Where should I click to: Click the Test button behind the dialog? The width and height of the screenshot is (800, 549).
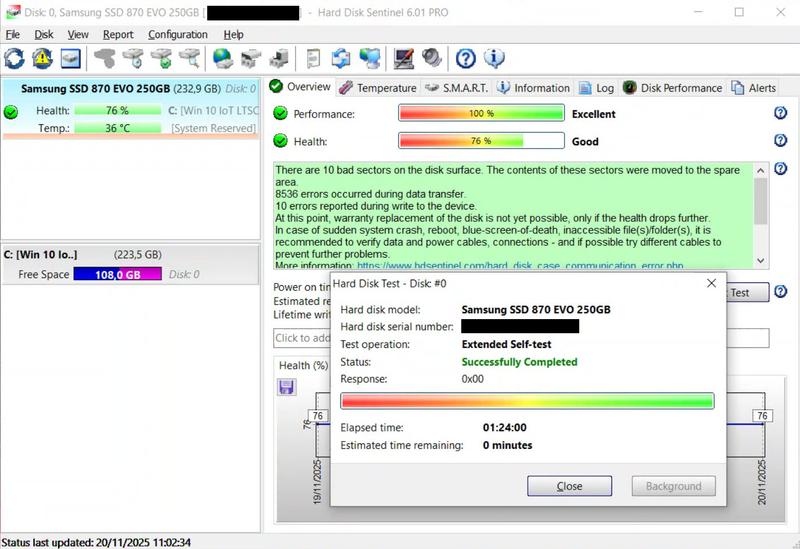747,292
